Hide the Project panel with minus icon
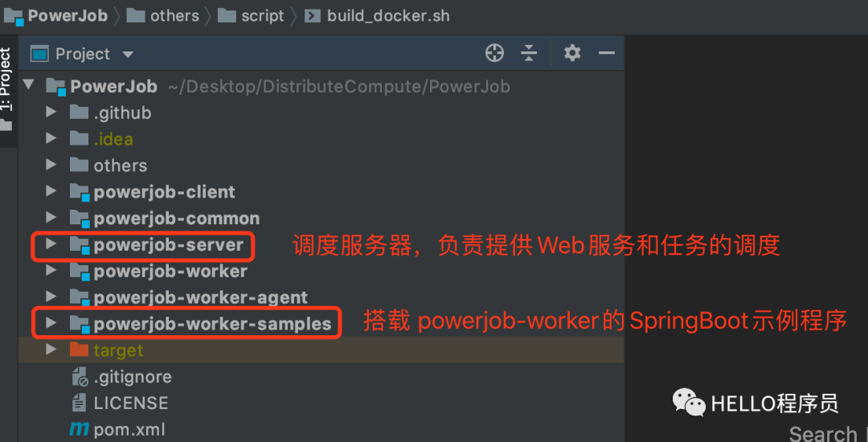This screenshot has width=868, height=442. [607, 53]
